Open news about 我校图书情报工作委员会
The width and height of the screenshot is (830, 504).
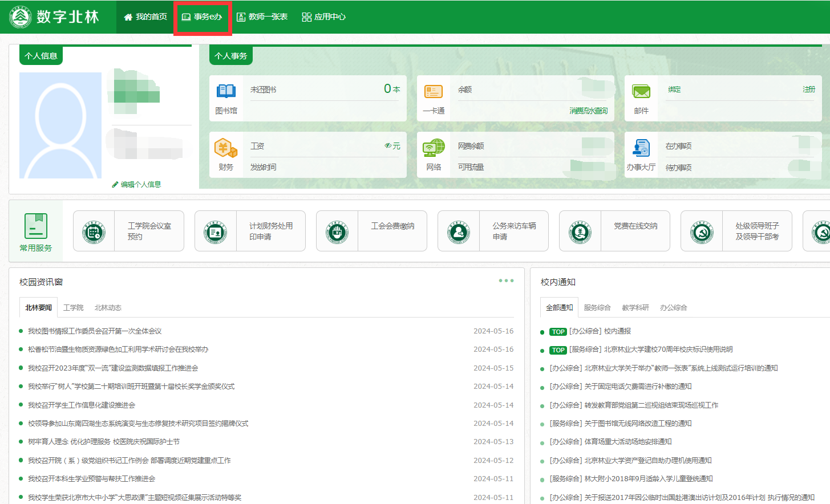pyautogui.click(x=95, y=331)
